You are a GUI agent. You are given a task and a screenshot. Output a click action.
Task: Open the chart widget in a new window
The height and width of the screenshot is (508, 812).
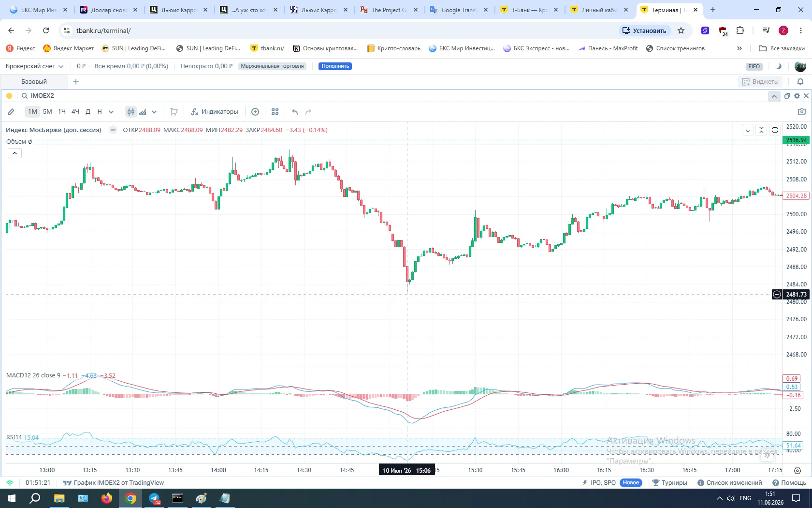click(x=787, y=96)
